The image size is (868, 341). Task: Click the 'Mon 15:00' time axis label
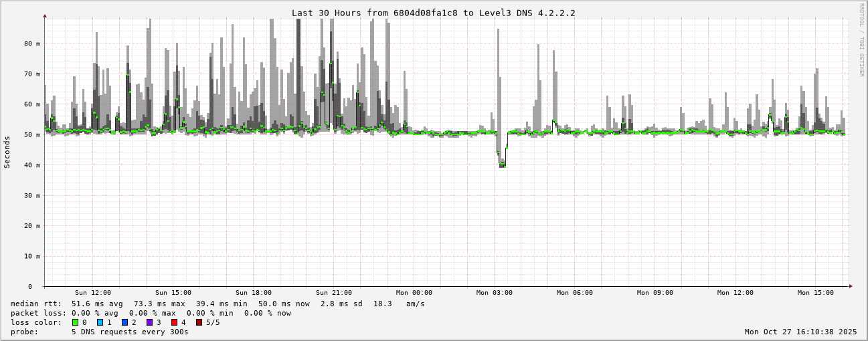point(816,293)
